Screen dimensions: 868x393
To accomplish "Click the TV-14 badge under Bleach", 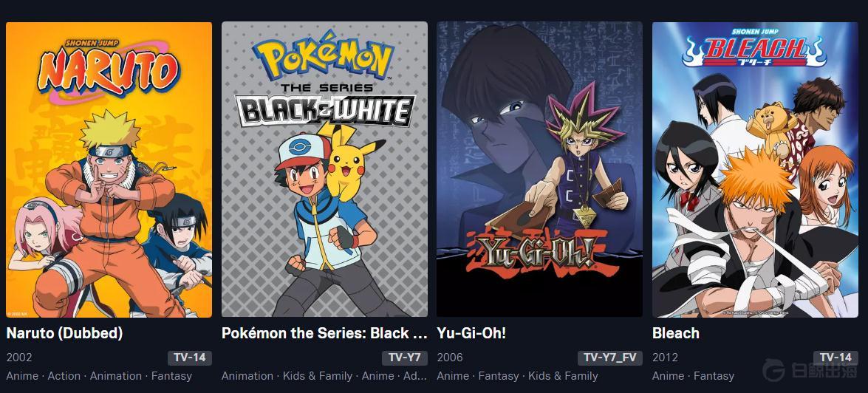I will (x=836, y=358).
